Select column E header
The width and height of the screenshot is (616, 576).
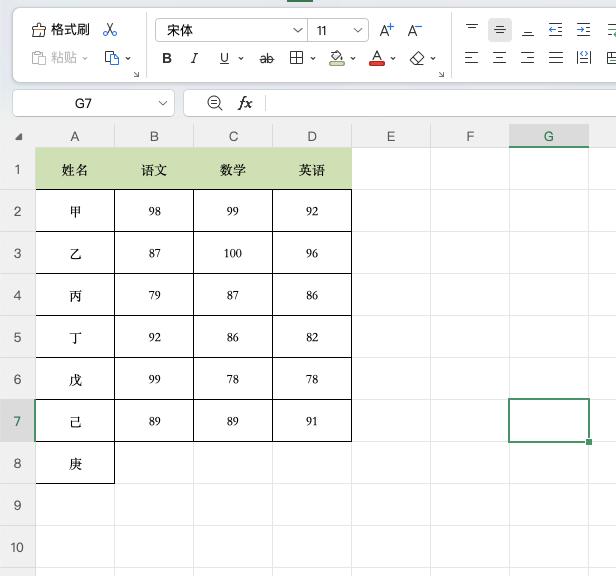391,136
